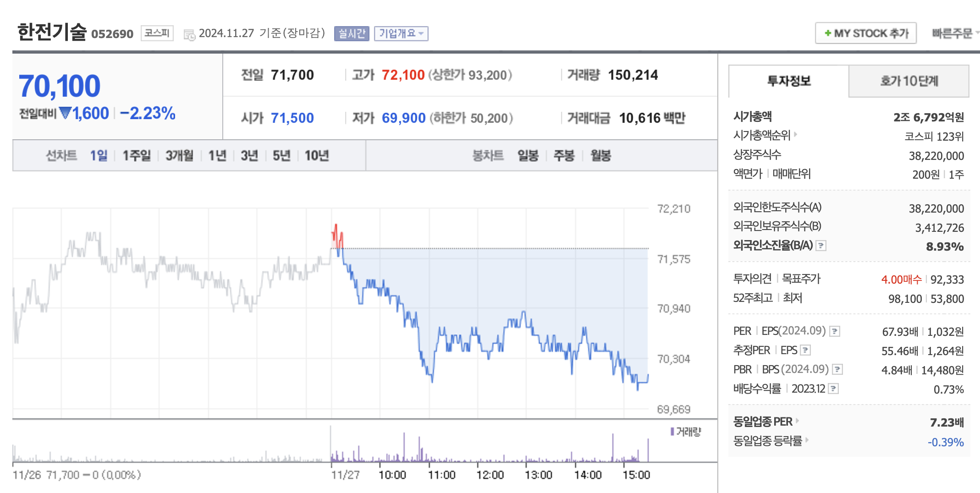Click the sector change -0.39%
The width and height of the screenshot is (980, 493).
[946, 442]
